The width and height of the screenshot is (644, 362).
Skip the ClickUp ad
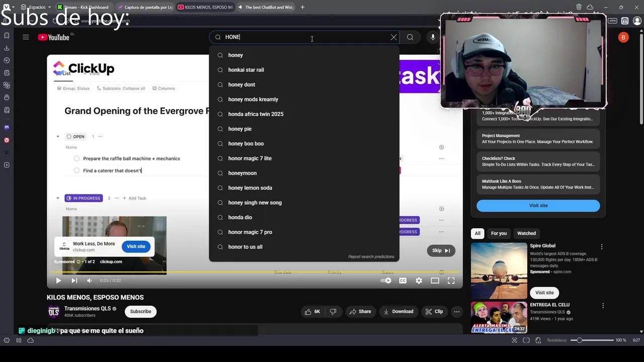[x=441, y=250]
